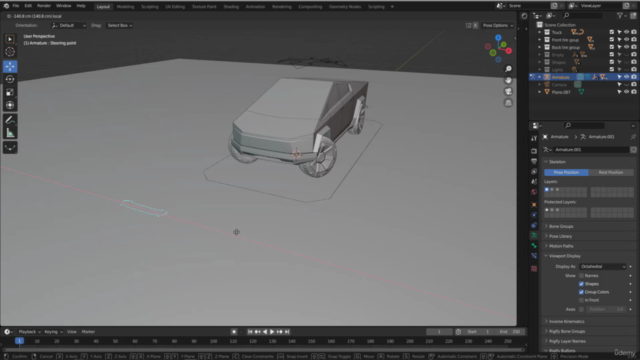Uncheck the Back tire group exclude checkbox
The height and width of the screenshot is (360, 640).
point(611,47)
